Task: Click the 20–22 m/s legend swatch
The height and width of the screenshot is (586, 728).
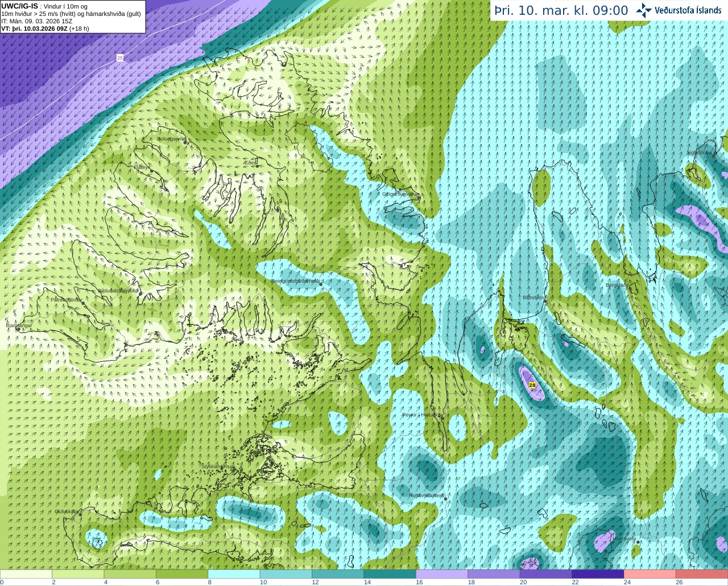Action: pos(546,574)
